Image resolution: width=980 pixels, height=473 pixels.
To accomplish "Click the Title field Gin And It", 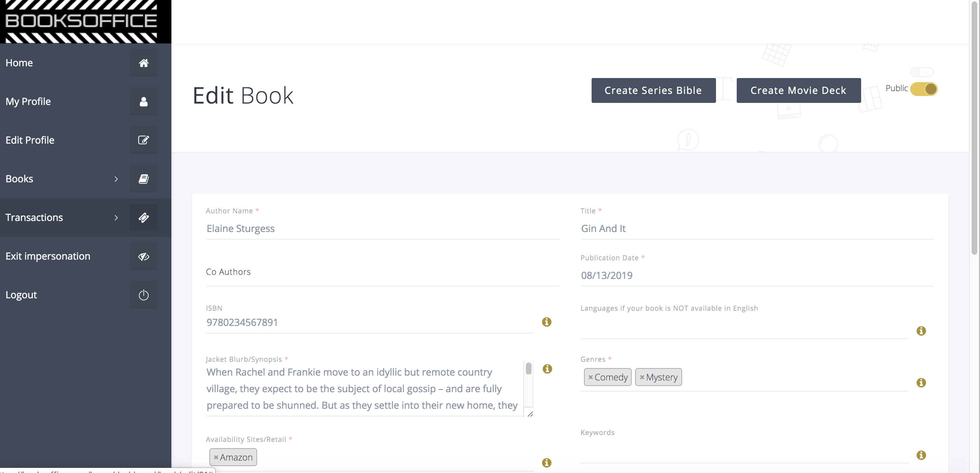I will (x=757, y=229).
